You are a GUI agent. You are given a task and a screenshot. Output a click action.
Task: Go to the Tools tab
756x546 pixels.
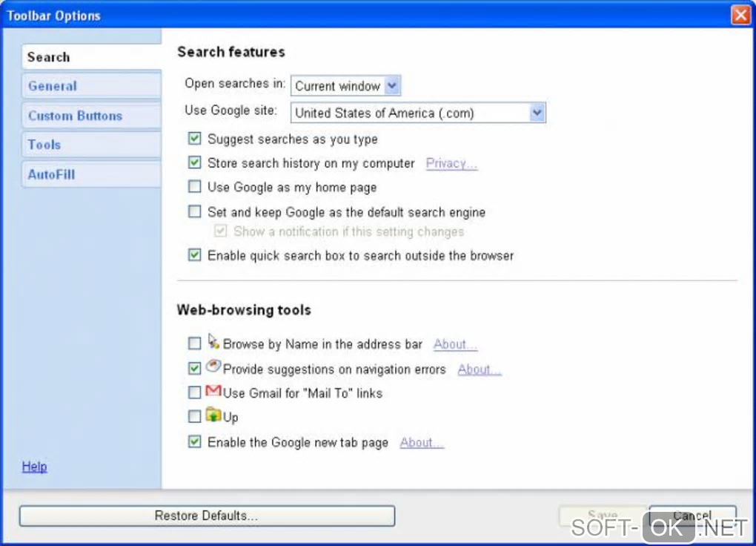92,145
